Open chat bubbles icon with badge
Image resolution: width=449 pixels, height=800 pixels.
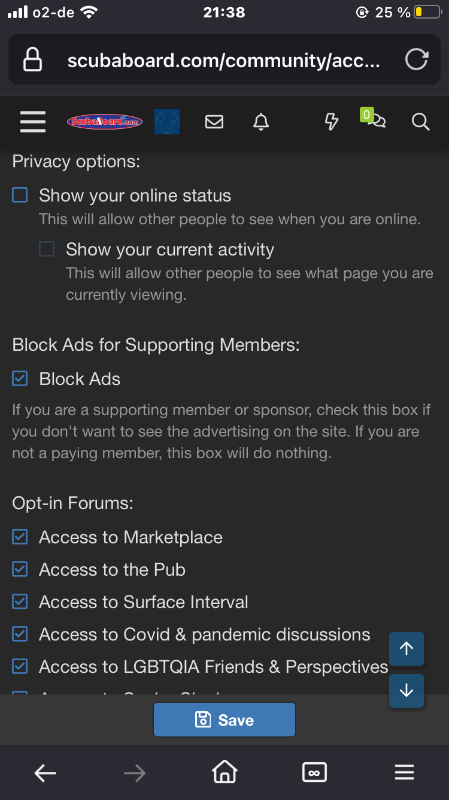(373, 118)
